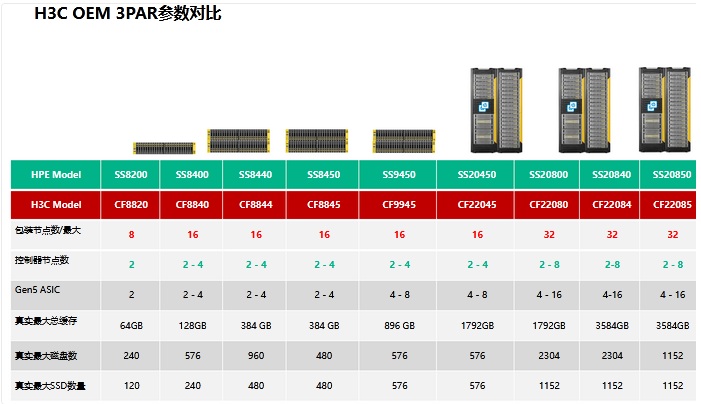701x404 pixels.
Task: Select the rack cabinet image above SS20850
Action: pyautogui.click(x=665, y=109)
